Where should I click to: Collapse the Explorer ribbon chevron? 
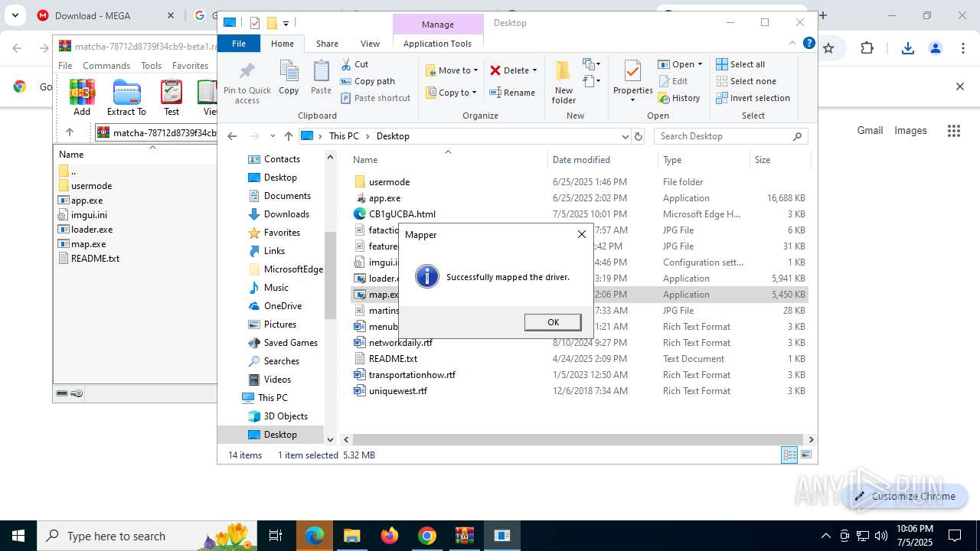(x=792, y=44)
